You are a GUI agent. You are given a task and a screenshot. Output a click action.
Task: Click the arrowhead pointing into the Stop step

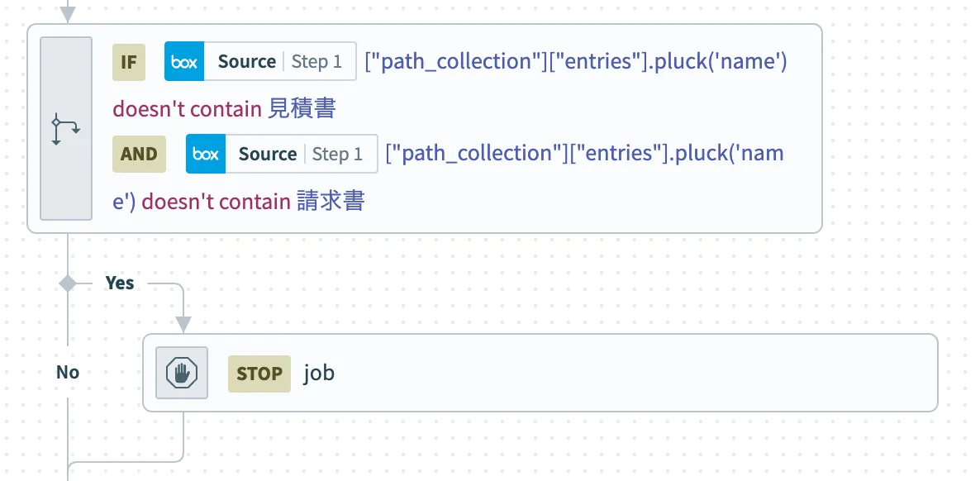coord(183,323)
